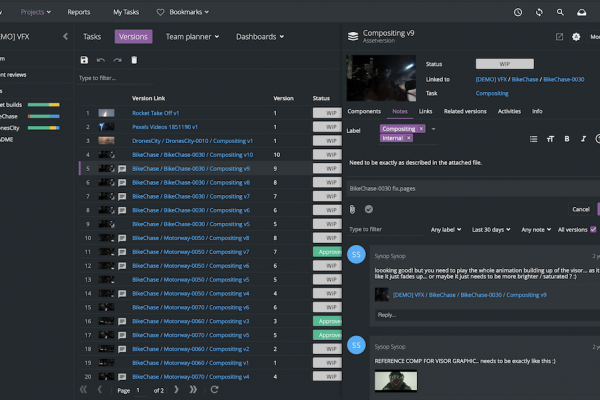600x400 pixels.
Task: Attach a file with the paperclip icon
Action: [352, 209]
